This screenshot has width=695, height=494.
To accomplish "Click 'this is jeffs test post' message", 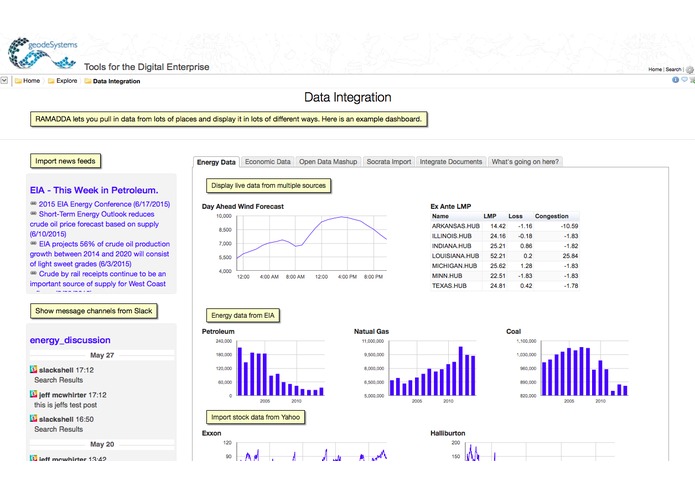I will click(x=66, y=405).
